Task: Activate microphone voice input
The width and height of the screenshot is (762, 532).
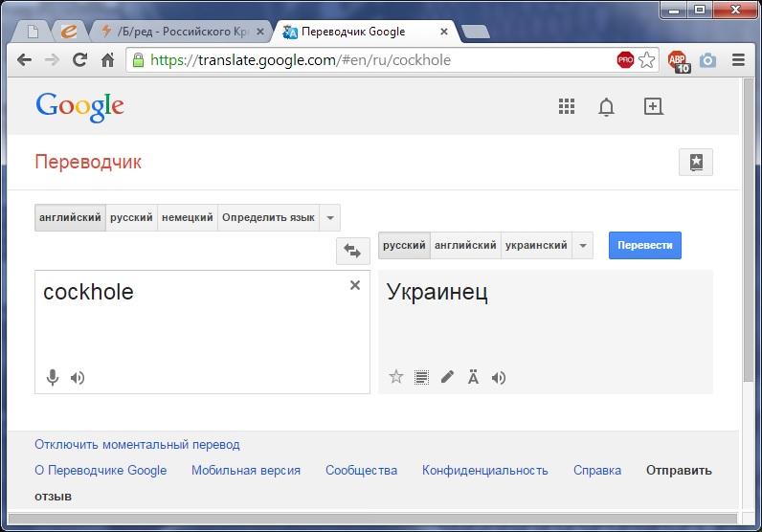Action: 53,378
